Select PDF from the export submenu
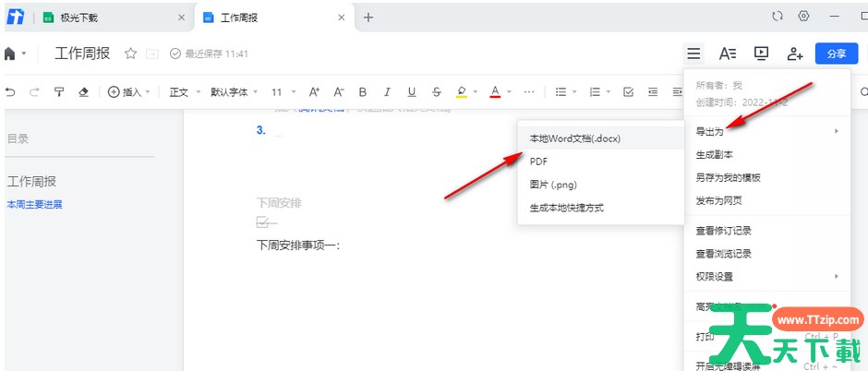Viewport: 868px width, 371px height. [x=539, y=162]
